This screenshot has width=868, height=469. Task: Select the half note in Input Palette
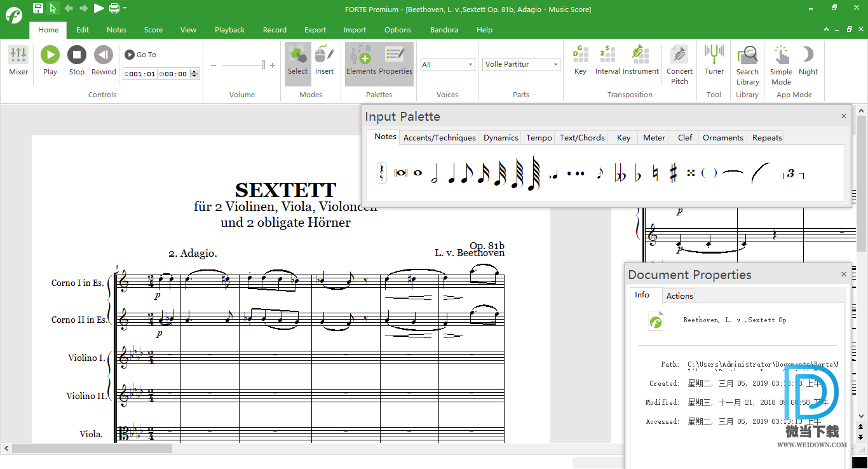pos(435,173)
